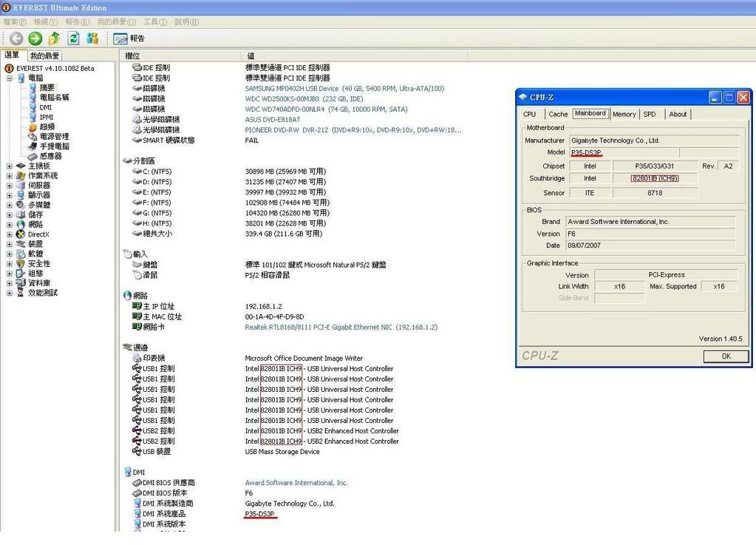756x545 pixels.
Task: Collapse the 電腦 tree node
Action: pyautogui.click(x=9, y=78)
